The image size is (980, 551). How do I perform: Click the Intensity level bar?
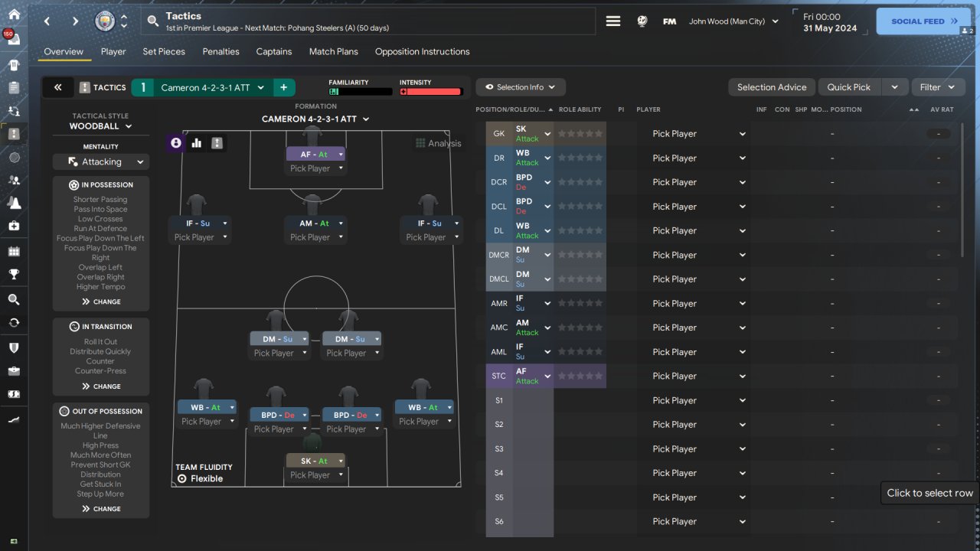click(x=431, y=92)
